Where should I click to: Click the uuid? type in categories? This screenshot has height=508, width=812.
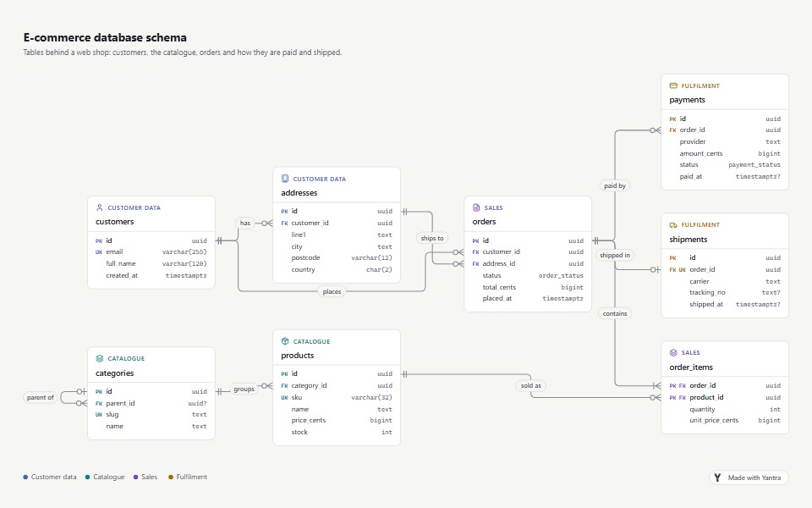coord(197,403)
